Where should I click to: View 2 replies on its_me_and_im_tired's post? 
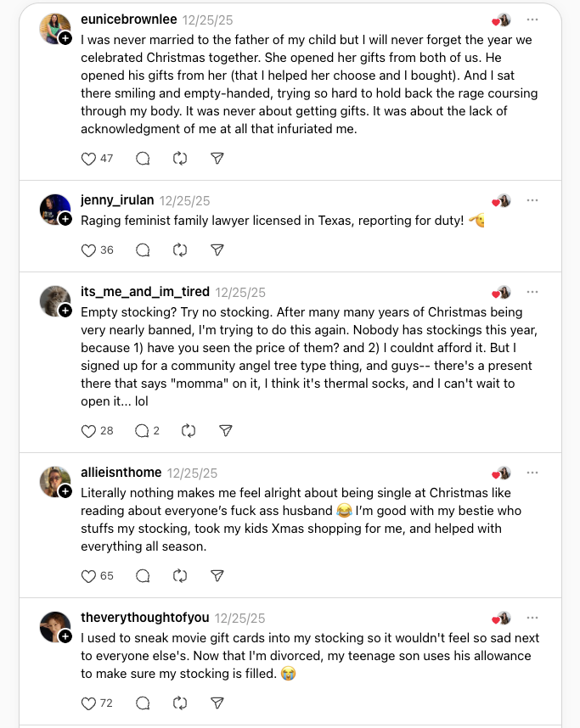pos(147,431)
